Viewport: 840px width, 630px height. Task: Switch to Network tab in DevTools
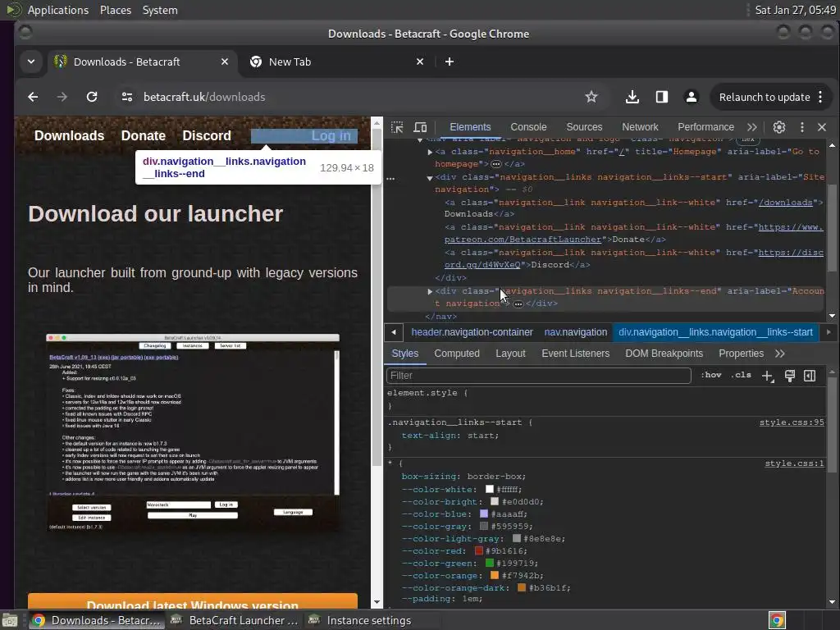click(x=640, y=127)
